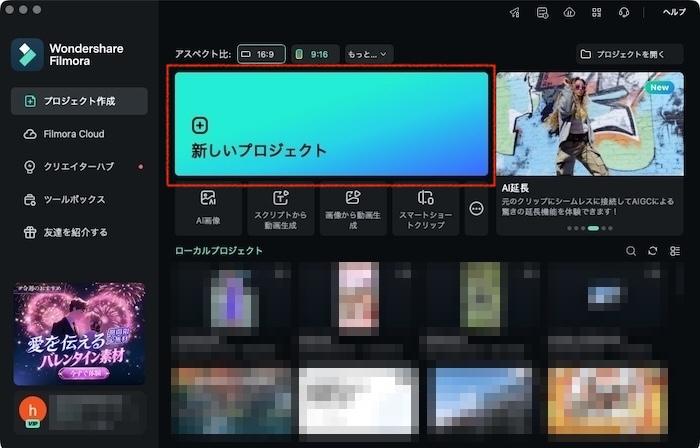
Task: Click the cloud download icon in top bar
Action: point(569,12)
